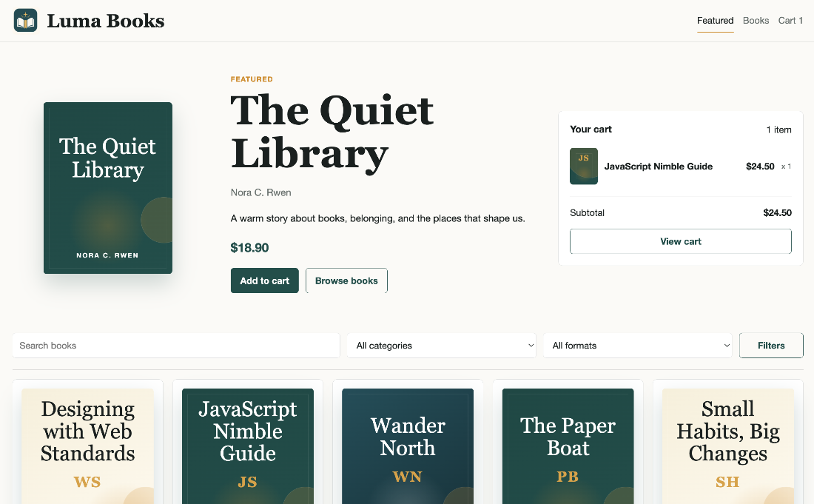Screen dimensions: 814x504
Task: Open The Paper Boat book cover
Action: point(568,446)
